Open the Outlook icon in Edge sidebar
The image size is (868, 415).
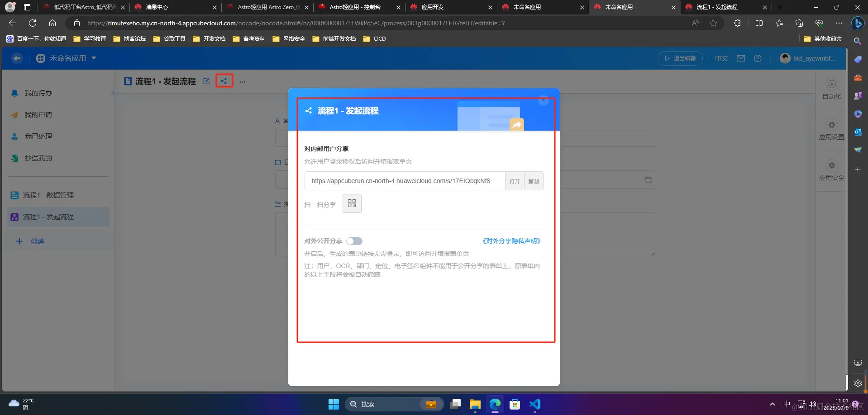858,132
